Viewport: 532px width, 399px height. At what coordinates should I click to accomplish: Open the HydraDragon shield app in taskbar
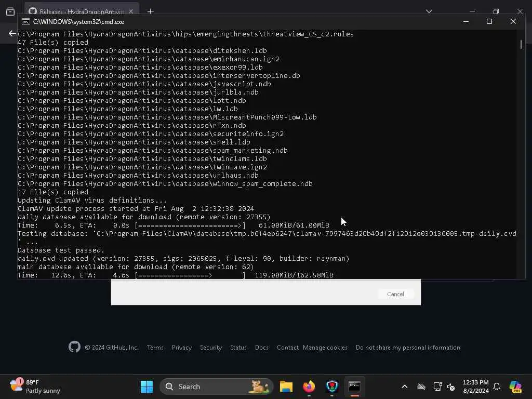[332, 387]
